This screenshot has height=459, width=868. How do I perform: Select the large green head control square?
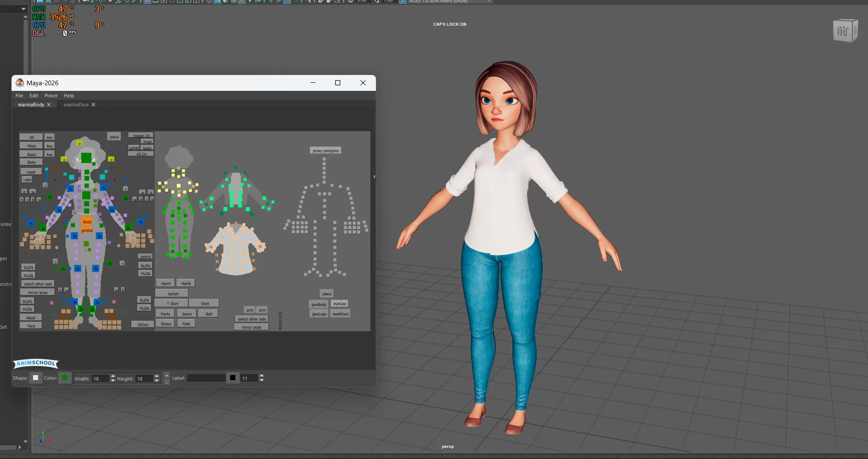coord(86,158)
